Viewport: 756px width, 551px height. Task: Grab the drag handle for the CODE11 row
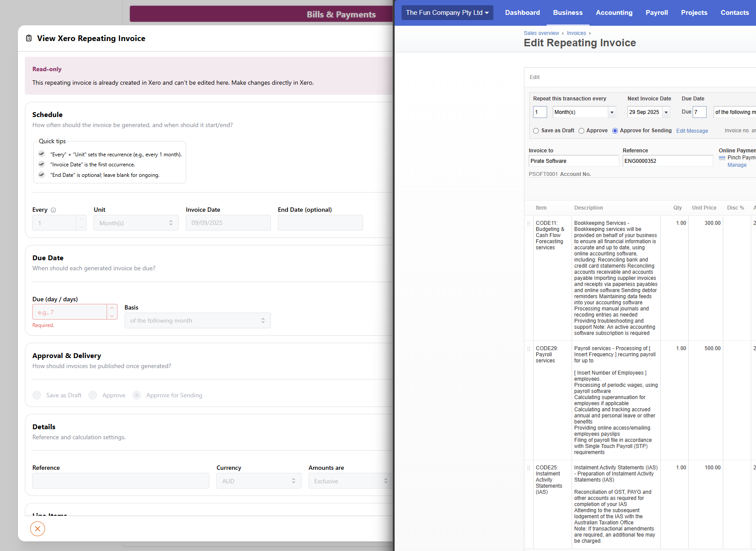(x=529, y=223)
